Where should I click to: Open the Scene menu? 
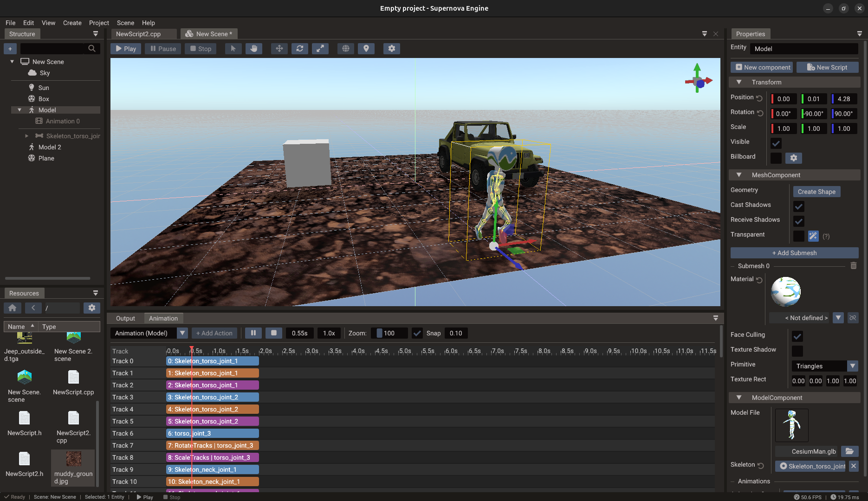tap(125, 23)
